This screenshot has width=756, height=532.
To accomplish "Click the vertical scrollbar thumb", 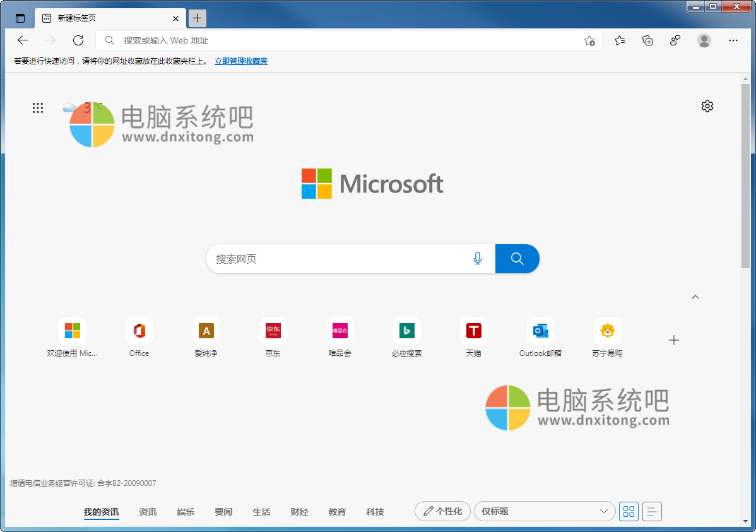I will 745,176.
